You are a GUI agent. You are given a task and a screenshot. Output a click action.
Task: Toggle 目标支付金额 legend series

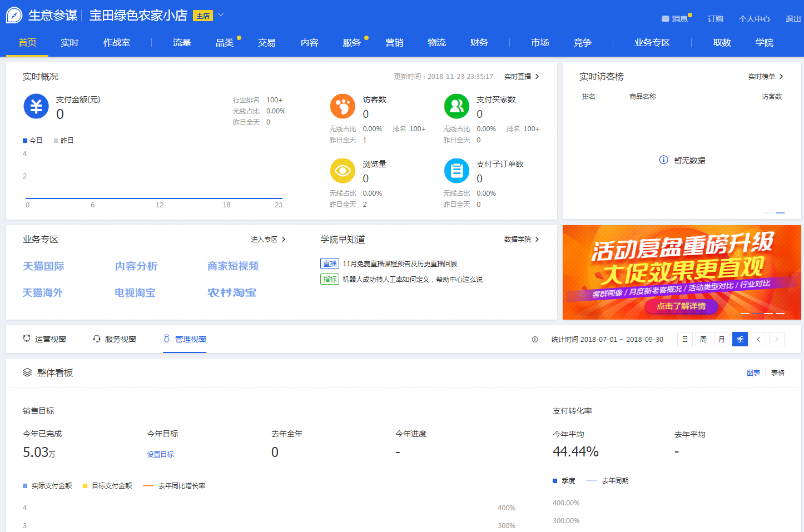click(107, 486)
